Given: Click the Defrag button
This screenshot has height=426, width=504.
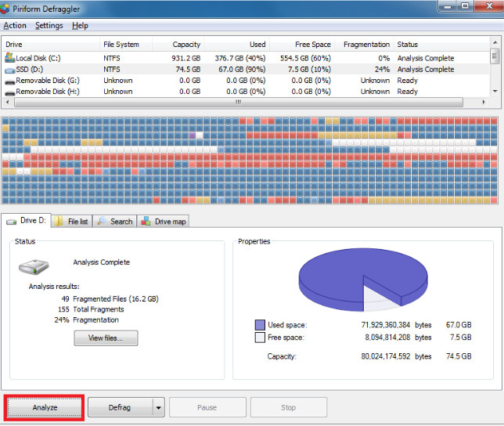Looking at the screenshot, I should tap(120, 407).
